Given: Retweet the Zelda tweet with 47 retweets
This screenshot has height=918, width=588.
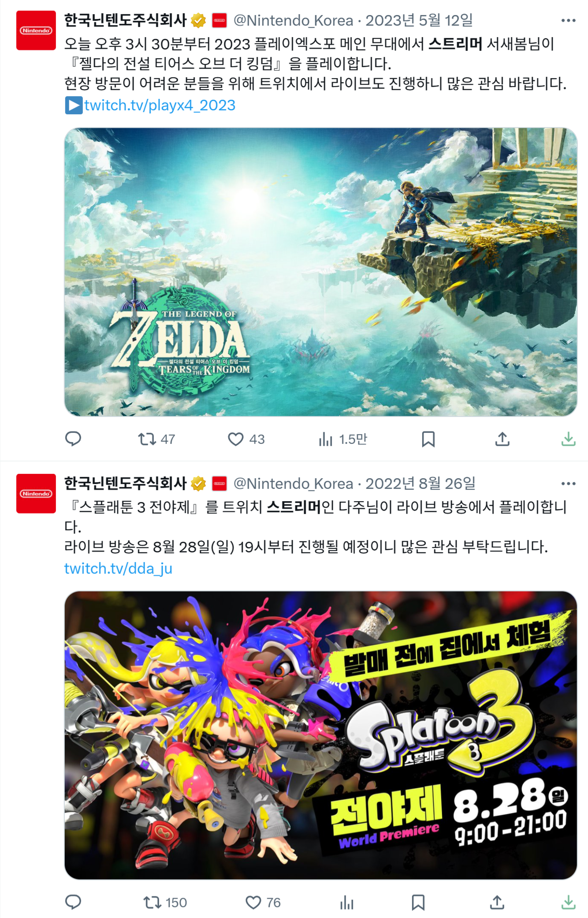Looking at the screenshot, I should pyautogui.click(x=156, y=439).
